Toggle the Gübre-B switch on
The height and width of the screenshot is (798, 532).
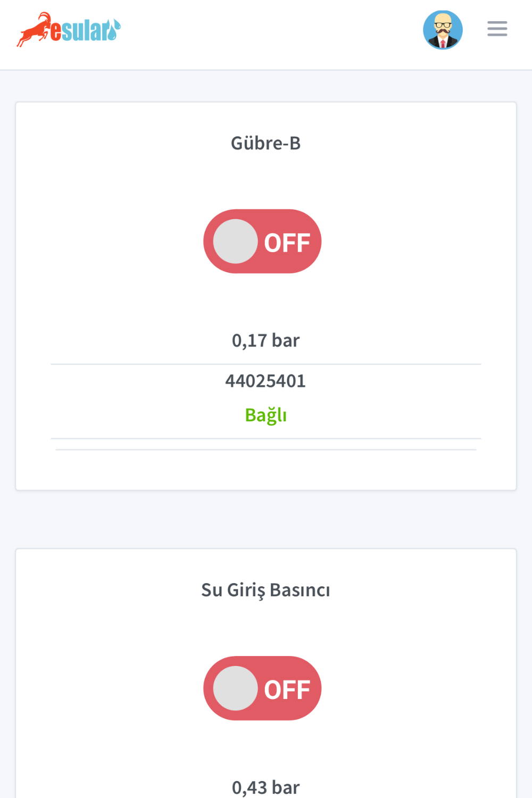tap(262, 242)
